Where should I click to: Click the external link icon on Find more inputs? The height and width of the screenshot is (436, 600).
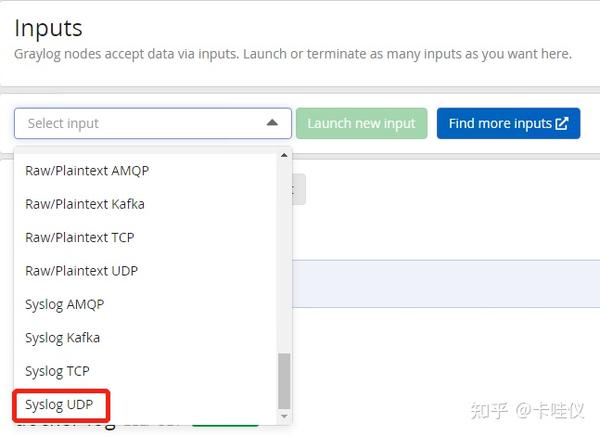(562, 123)
